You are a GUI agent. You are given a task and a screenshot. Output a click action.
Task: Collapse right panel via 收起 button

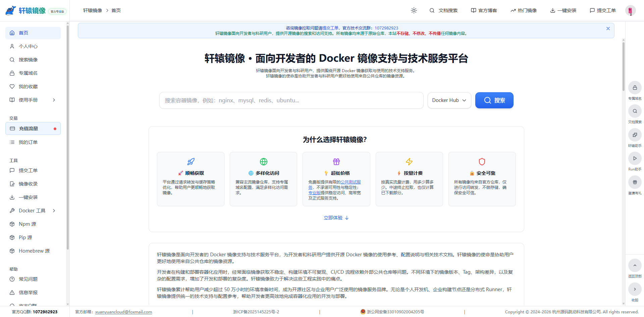pos(635,289)
